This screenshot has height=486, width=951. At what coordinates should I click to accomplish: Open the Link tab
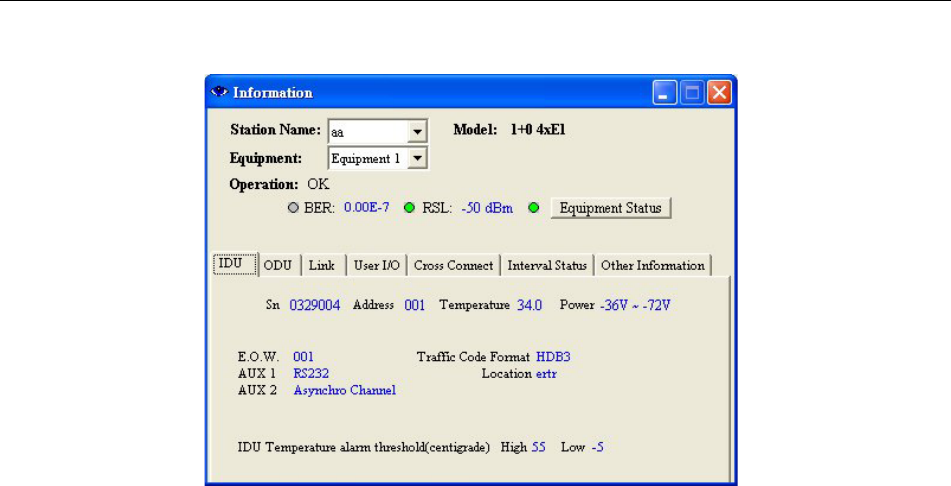(x=322, y=266)
